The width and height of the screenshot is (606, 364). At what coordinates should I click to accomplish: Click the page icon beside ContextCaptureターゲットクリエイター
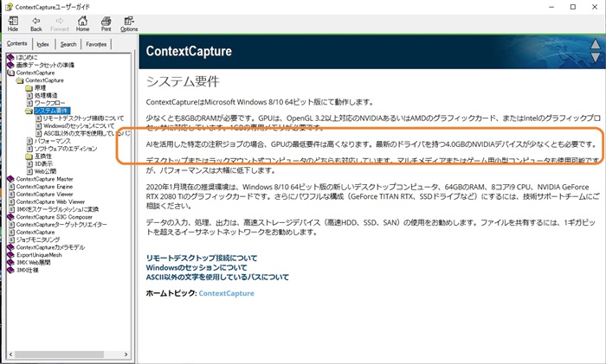tap(11, 224)
